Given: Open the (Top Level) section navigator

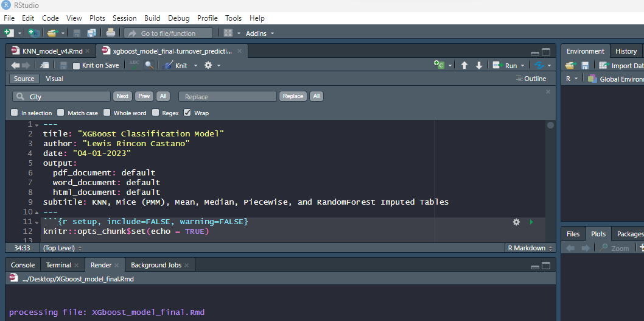Looking at the screenshot, I should pyautogui.click(x=62, y=248).
